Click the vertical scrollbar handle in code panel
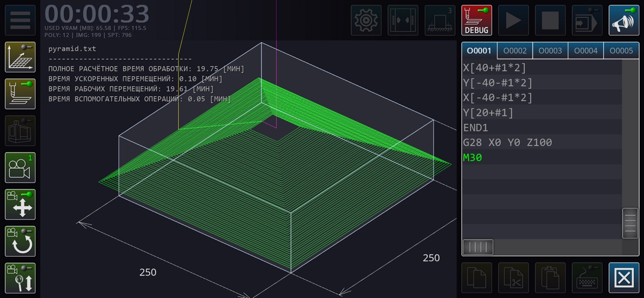Viewport: 644px width, 298px height. click(x=630, y=223)
